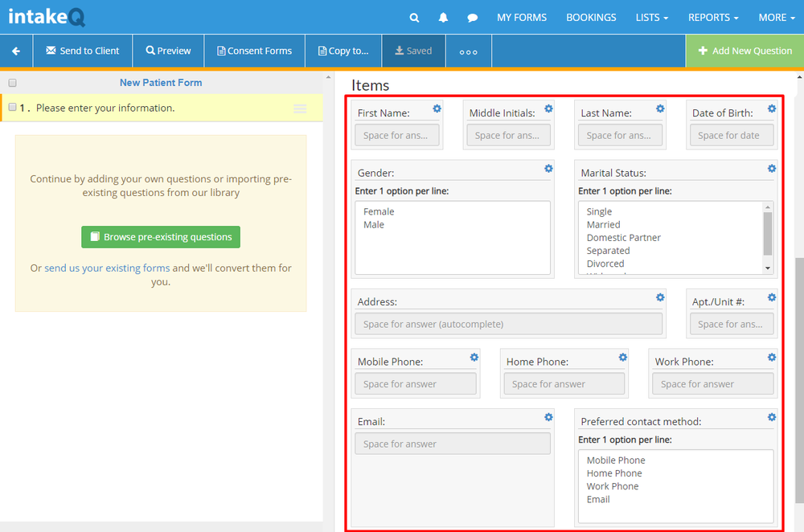Click the main page vertical scrollbar thumb
Viewport: 804px width, 532px height.
pos(799,379)
